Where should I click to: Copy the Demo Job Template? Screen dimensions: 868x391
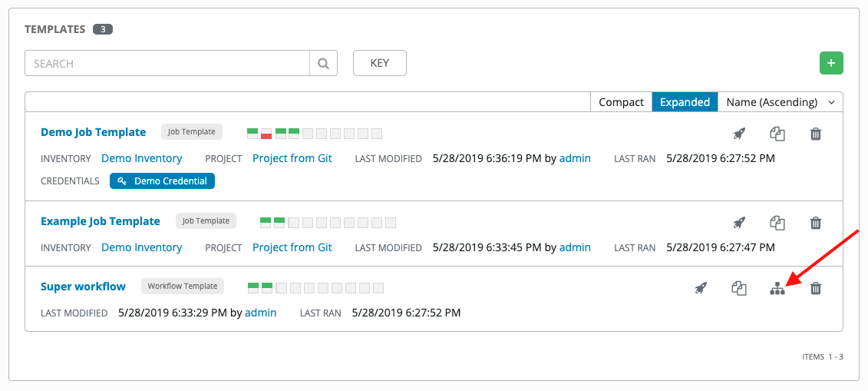point(777,134)
